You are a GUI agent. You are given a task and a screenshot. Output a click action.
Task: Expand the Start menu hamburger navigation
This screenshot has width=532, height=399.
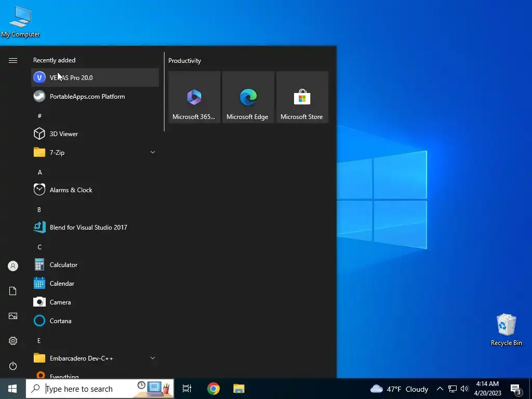[13, 60]
